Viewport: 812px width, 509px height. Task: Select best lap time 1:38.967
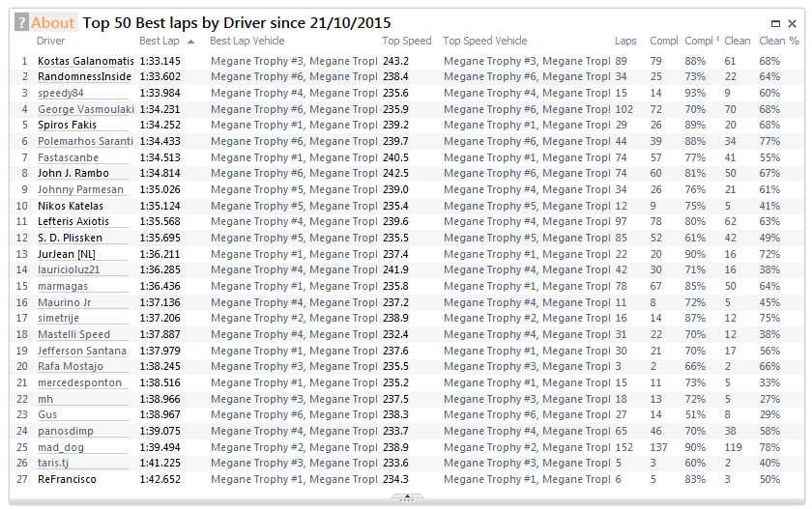160,415
